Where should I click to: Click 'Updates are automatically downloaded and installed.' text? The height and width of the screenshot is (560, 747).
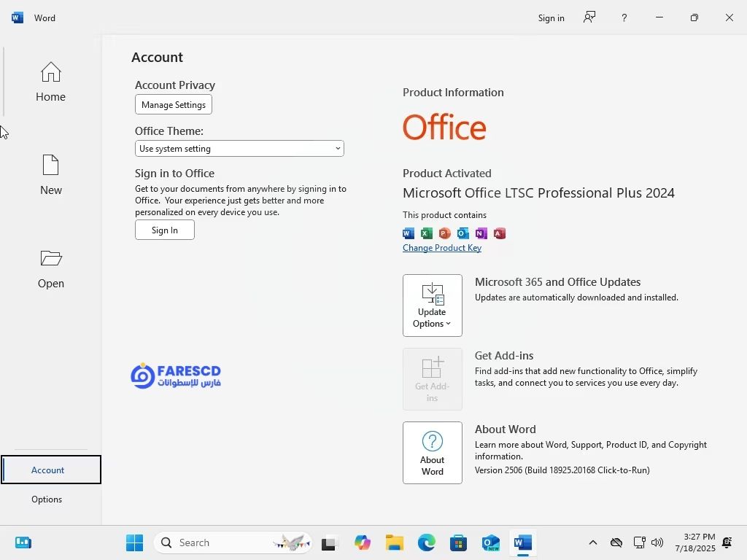576,297
